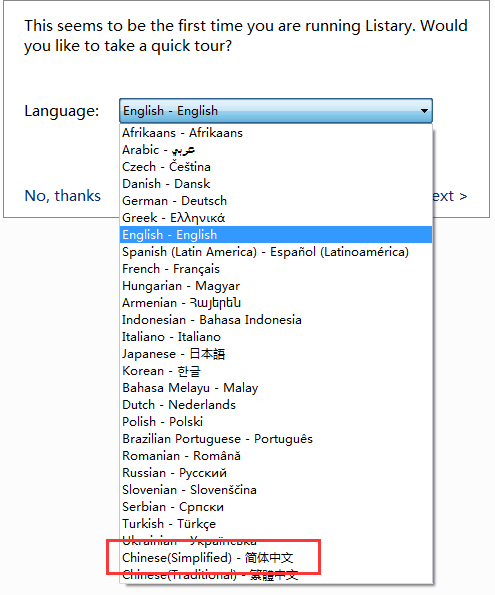This screenshot has height=595, width=495.
Task: Select Japanese language option
Action: click(276, 354)
